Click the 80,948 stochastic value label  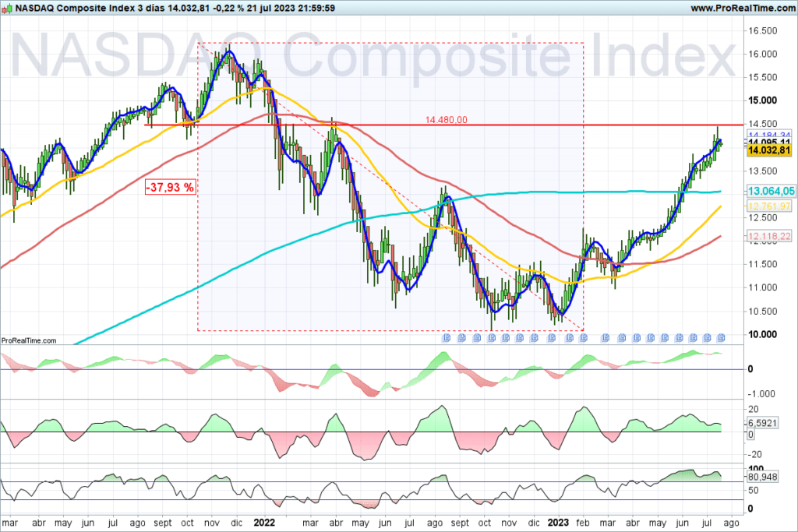[762, 477]
